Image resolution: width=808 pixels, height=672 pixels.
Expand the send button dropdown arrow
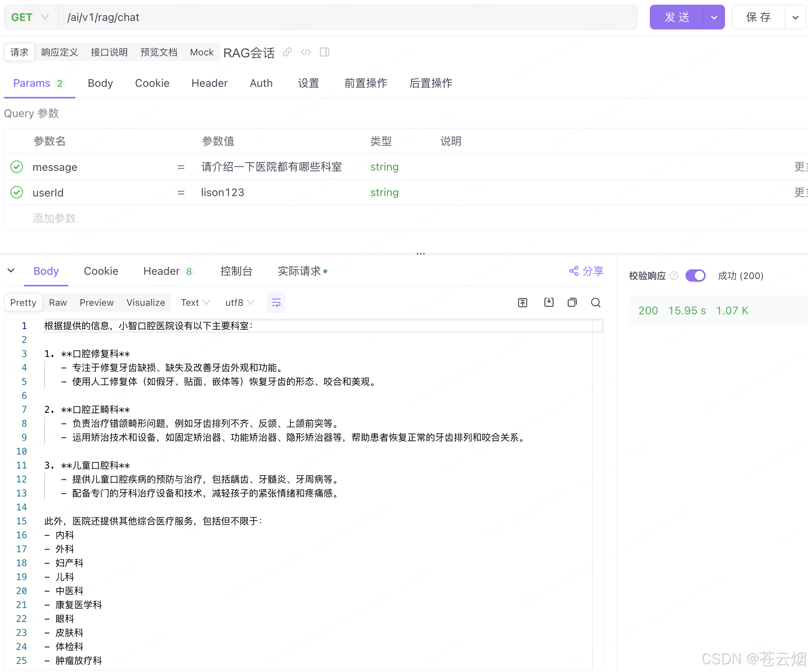pyautogui.click(x=714, y=17)
